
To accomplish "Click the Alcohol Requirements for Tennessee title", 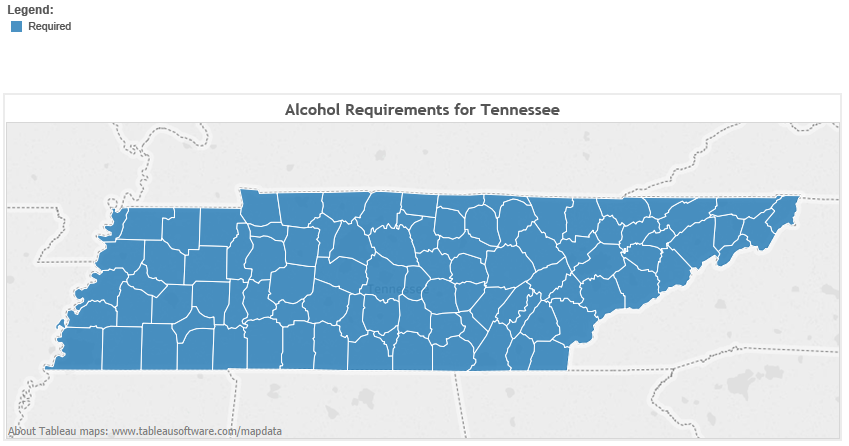I will 422,110.
